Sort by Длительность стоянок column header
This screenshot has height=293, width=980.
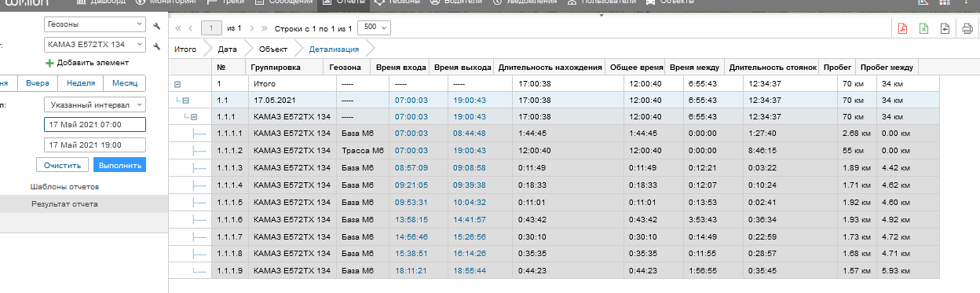point(773,68)
